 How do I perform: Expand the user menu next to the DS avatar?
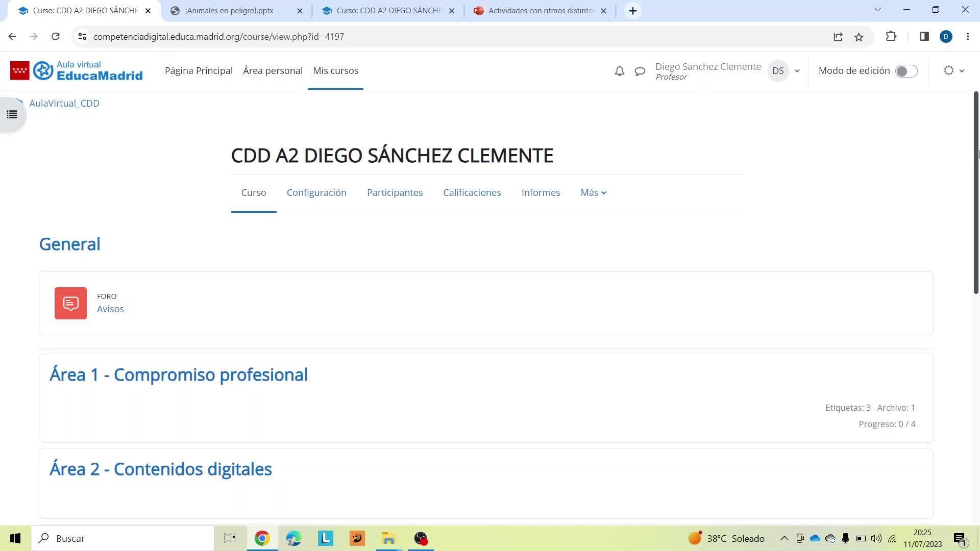point(797,71)
